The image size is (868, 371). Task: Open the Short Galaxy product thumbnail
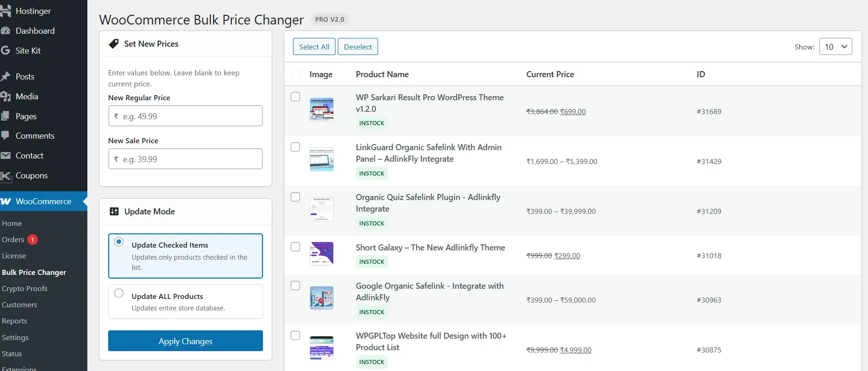click(322, 253)
